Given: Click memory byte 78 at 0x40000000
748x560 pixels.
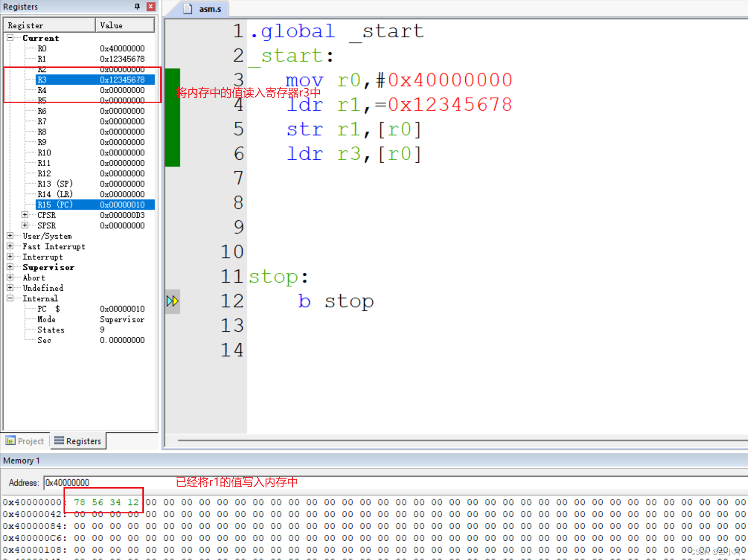Looking at the screenshot, I should click(x=79, y=502).
